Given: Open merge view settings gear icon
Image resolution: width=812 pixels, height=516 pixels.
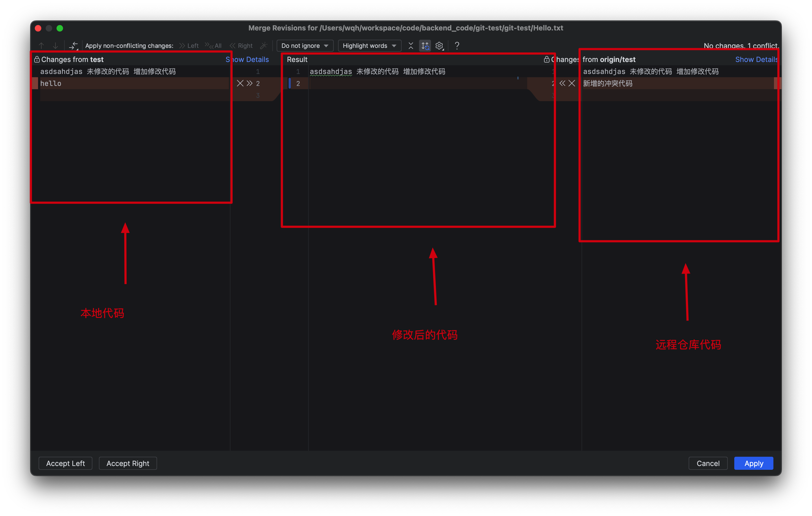Looking at the screenshot, I should (x=439, y=45).
